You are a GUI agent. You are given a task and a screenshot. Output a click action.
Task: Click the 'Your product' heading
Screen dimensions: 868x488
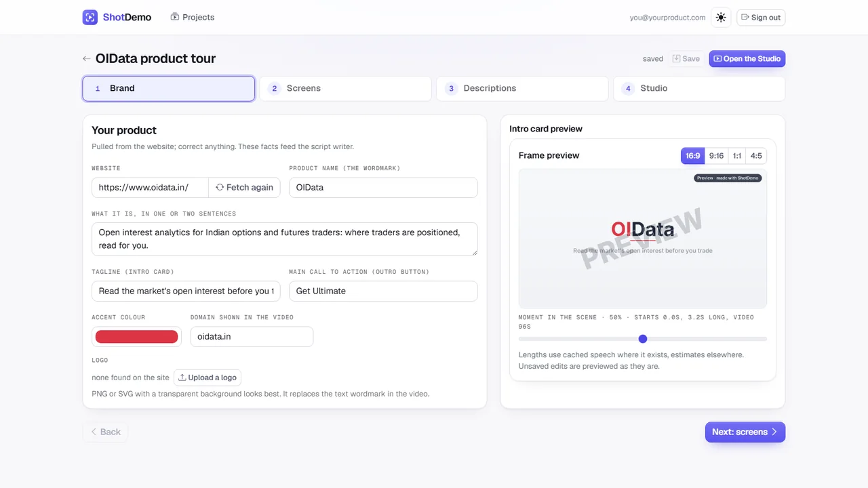124,131
